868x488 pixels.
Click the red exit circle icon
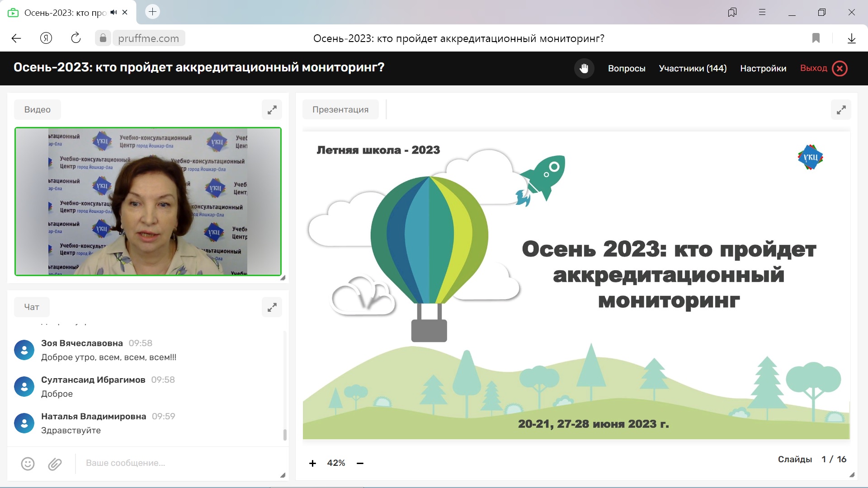[840, 68]
